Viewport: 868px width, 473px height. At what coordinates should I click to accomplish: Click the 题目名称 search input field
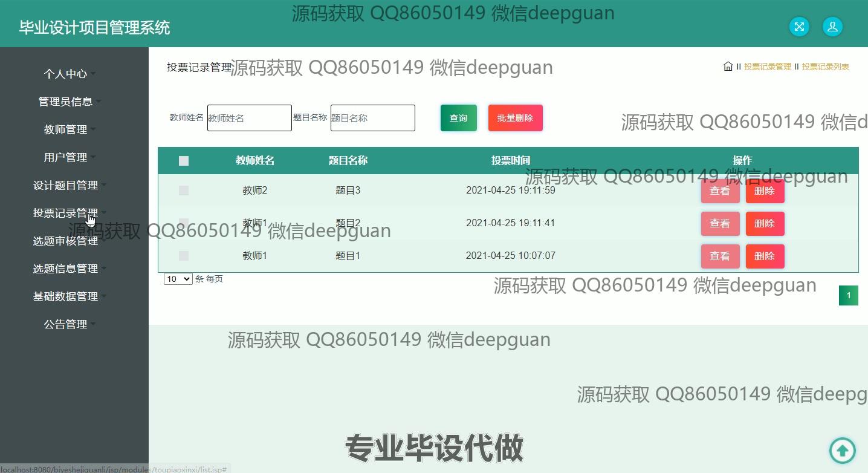[372, 118]
